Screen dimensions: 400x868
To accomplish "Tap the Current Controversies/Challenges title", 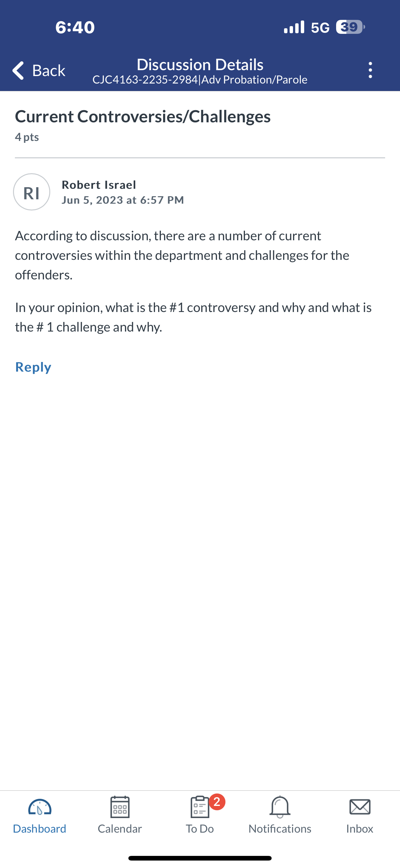I will [143, 117].
